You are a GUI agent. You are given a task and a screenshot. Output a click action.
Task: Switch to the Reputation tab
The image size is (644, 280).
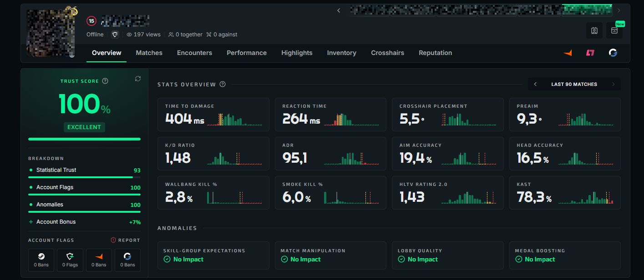pos(435,53)
